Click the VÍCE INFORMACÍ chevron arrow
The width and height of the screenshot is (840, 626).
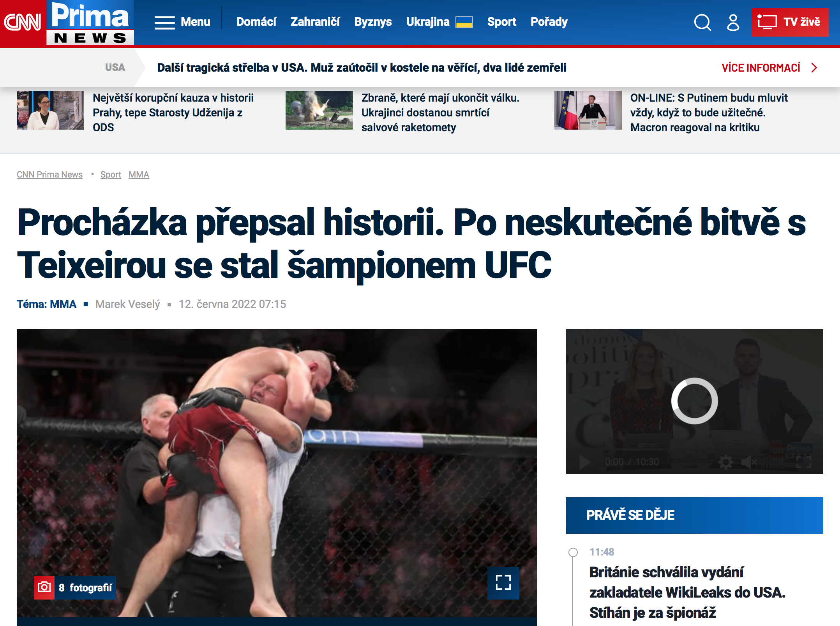(x=814, y=68)
